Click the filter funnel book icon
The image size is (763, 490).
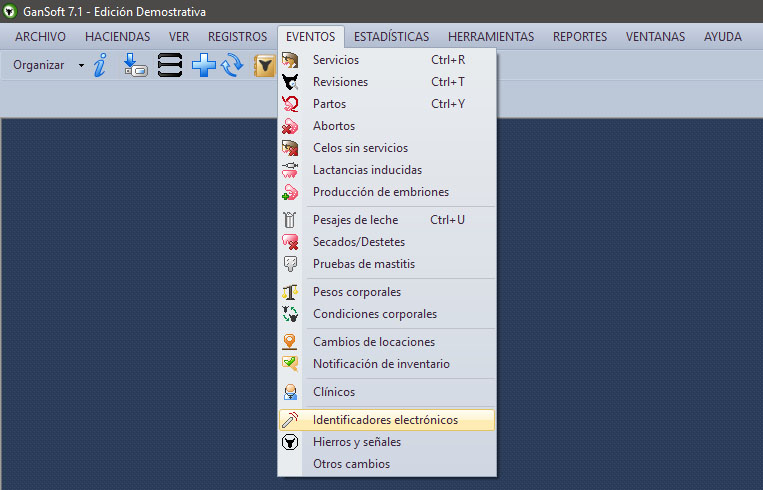264,65
